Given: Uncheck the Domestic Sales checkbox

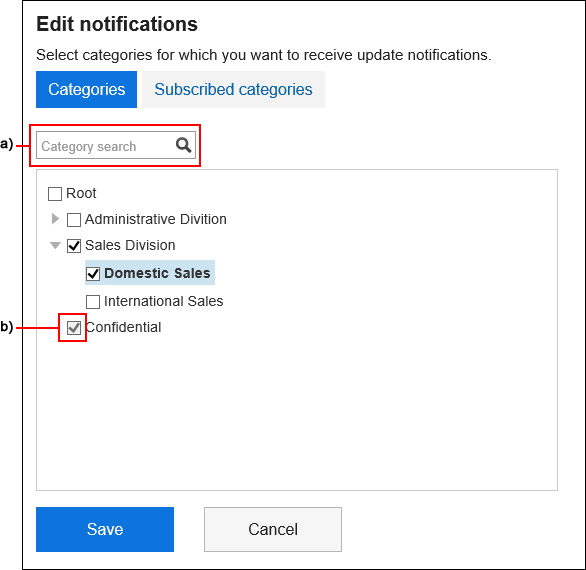Looking at the screenshot, I should pos(93,274).
